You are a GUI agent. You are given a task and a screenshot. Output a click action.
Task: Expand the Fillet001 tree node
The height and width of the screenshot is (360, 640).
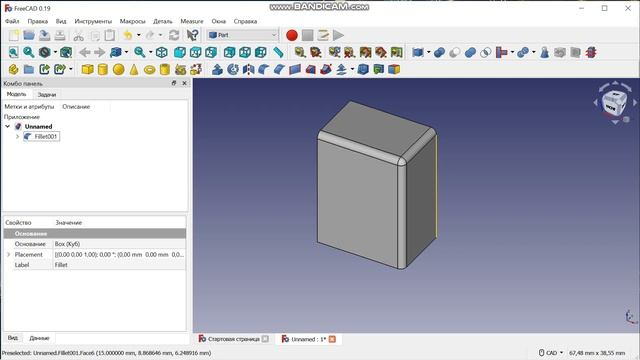coord(18,136)
